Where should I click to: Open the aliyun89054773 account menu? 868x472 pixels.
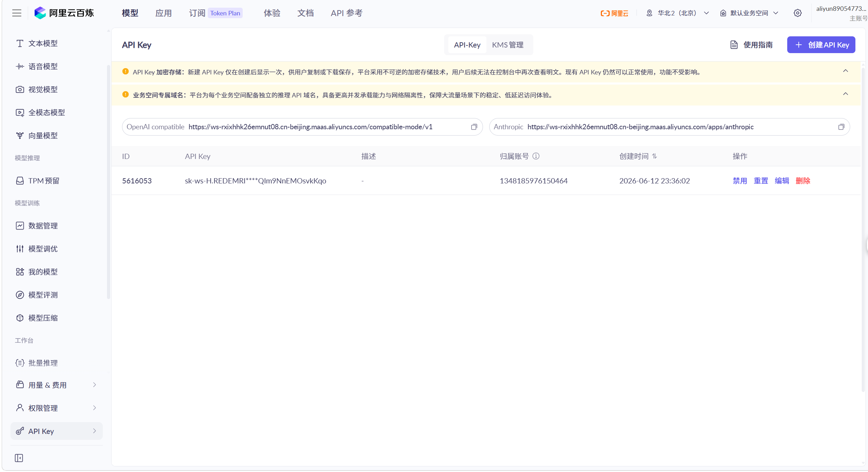[841, 13]
